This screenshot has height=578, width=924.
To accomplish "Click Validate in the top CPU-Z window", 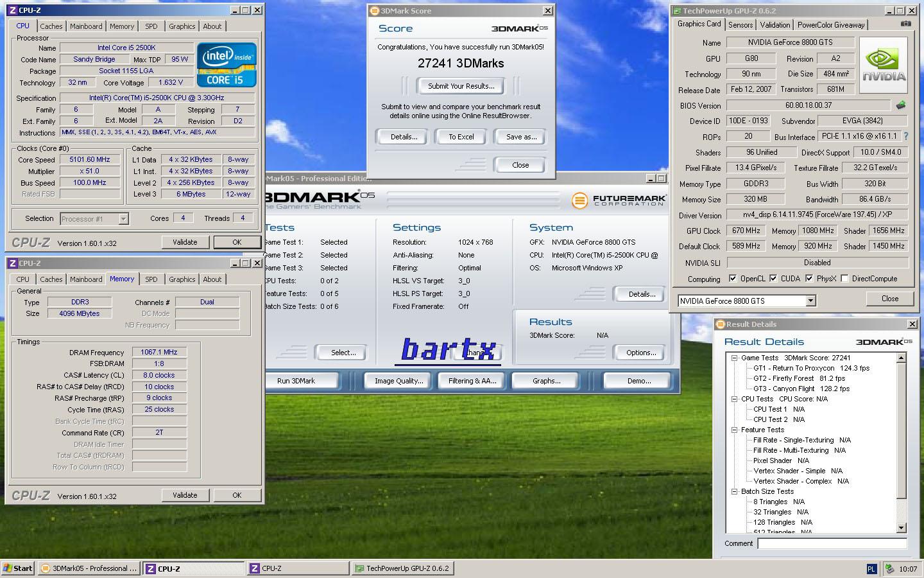I will pos(185,242).
